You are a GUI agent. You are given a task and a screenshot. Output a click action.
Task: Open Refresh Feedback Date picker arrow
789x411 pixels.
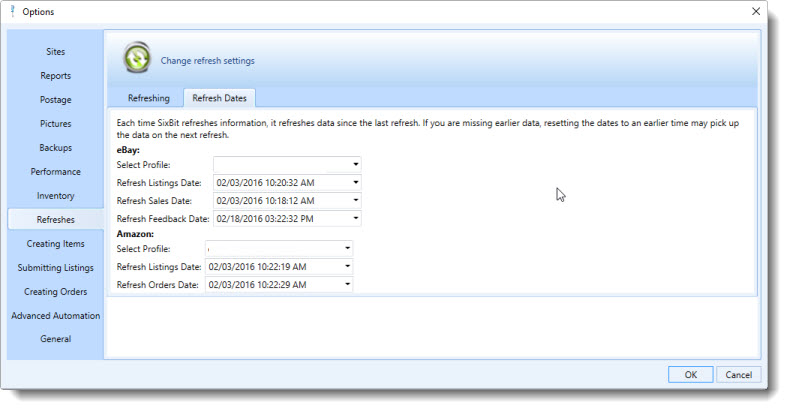coord(355,218)
